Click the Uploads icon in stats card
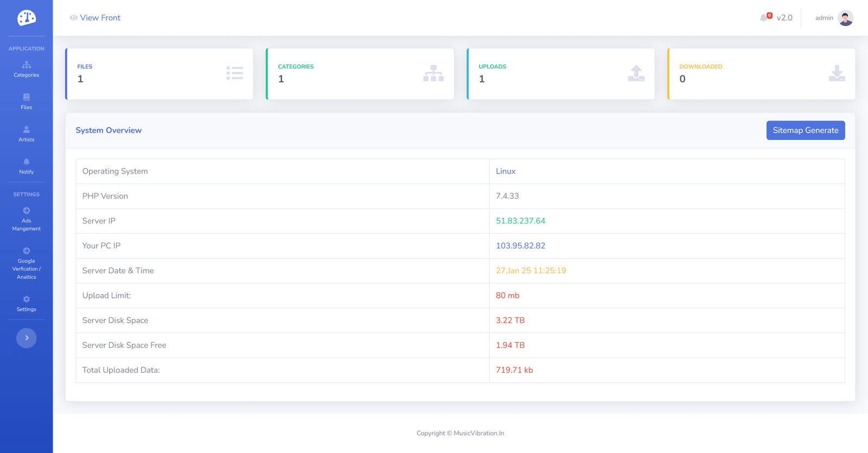 coord(636,73)
